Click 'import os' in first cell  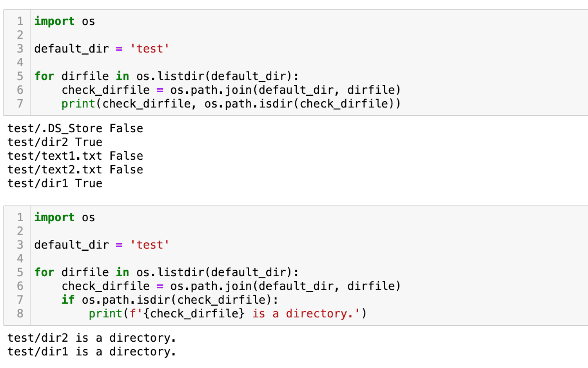(65, 21)
